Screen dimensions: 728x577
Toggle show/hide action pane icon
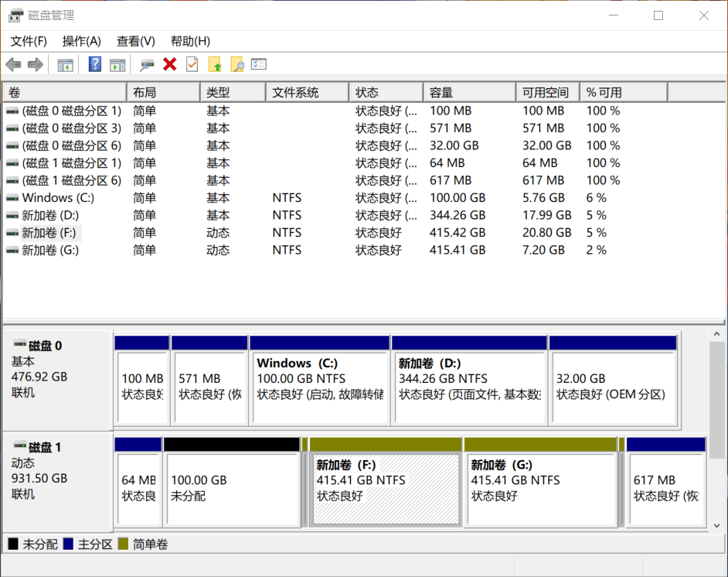click(118, 64)
